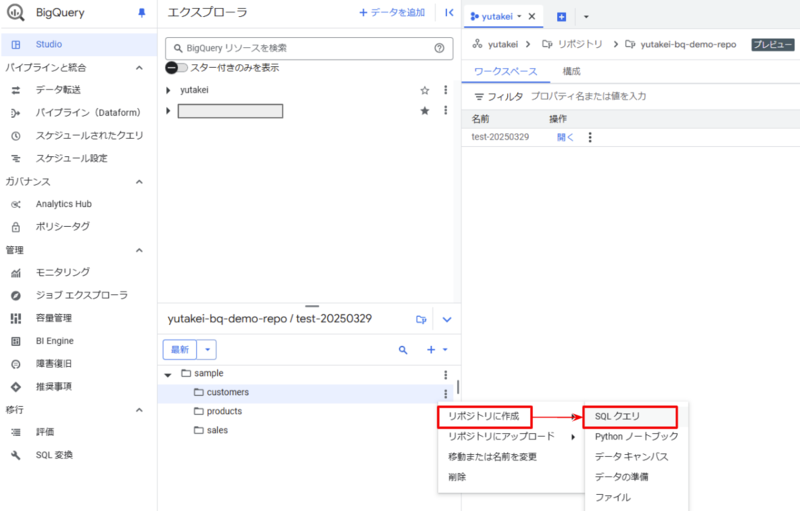Image resolution: width=800 pixels, height=511 pixels.
Task: Click the plus icon in workspace toolbar
Action: point(431,350)
